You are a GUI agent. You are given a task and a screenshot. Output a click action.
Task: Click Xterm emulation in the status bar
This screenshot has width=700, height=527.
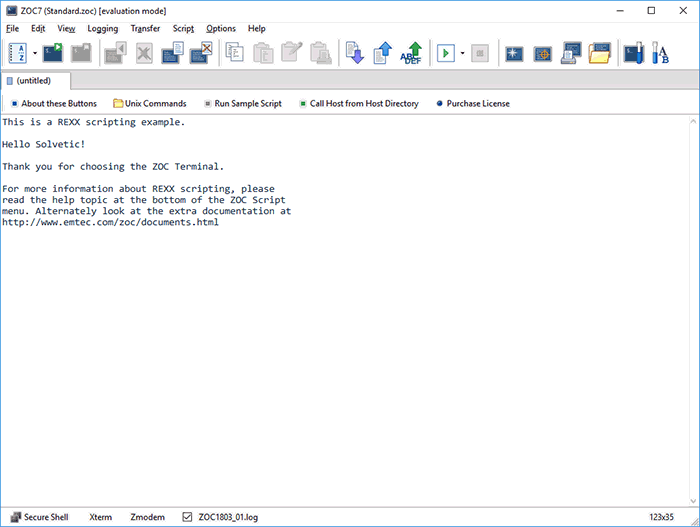[100, 517]
